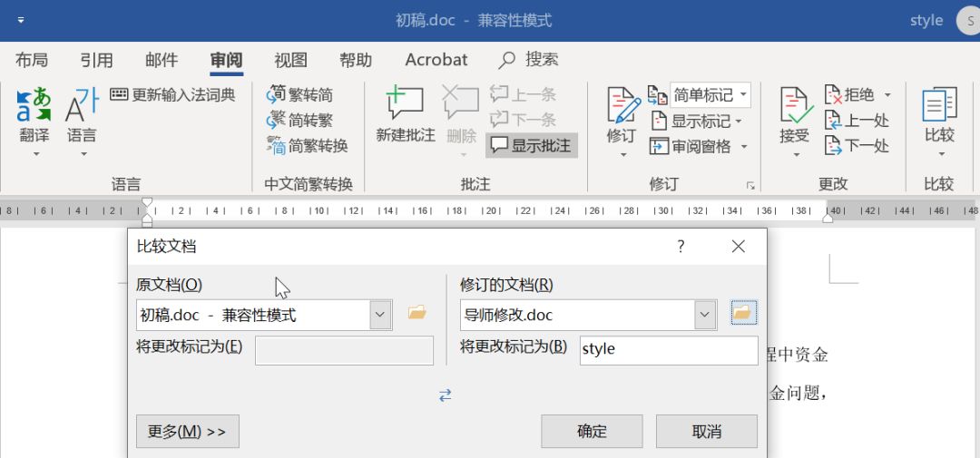Image resolution: width=980 pixels, height=458 pixels.
Task: Expand options with the More (更多) button
Action: click(188, 432)
